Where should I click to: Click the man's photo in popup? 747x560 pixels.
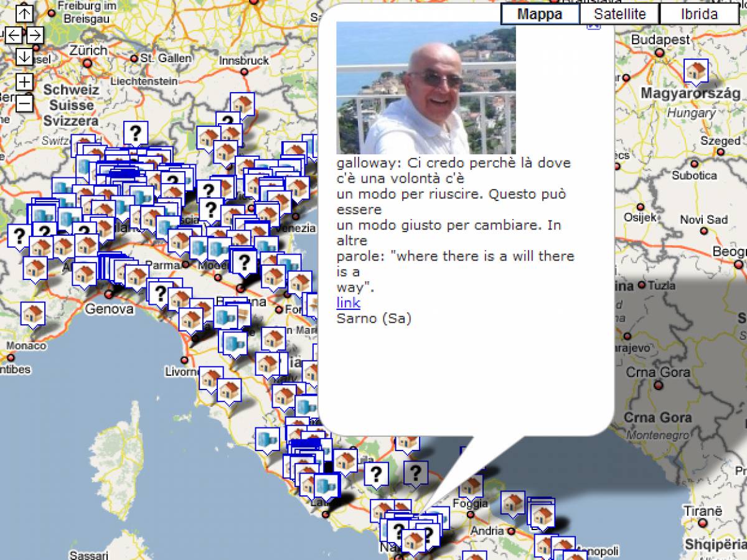pos(426,88)
